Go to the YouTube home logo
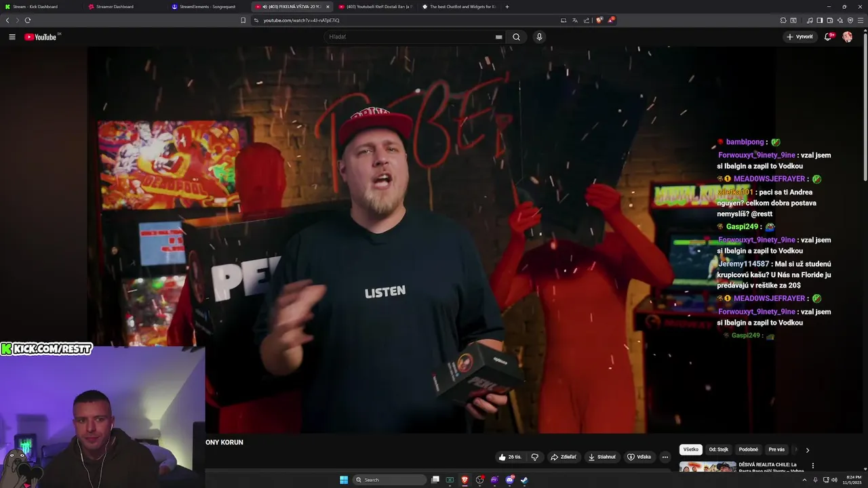Image resolution: width=868 pixels, height=488 pixels. coord(42,37)
